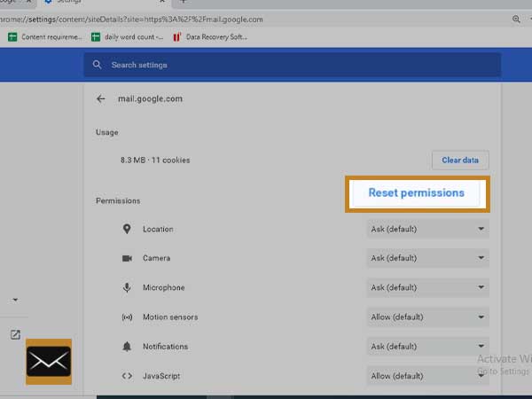Open the JavaScript permission dropdown
532x399 pixels.
[x=428, y=376]
